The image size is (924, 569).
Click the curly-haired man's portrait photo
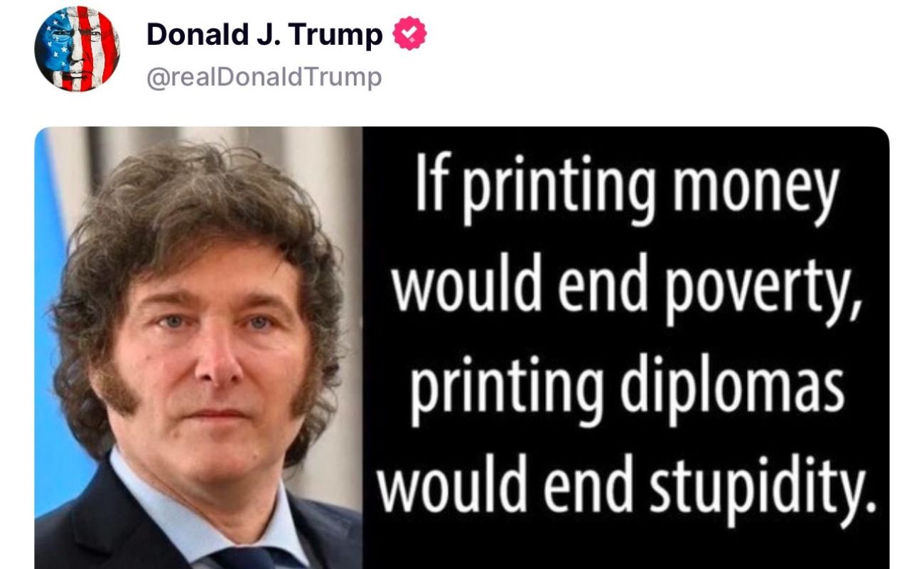pyautogui.click(x=198, y=348)
